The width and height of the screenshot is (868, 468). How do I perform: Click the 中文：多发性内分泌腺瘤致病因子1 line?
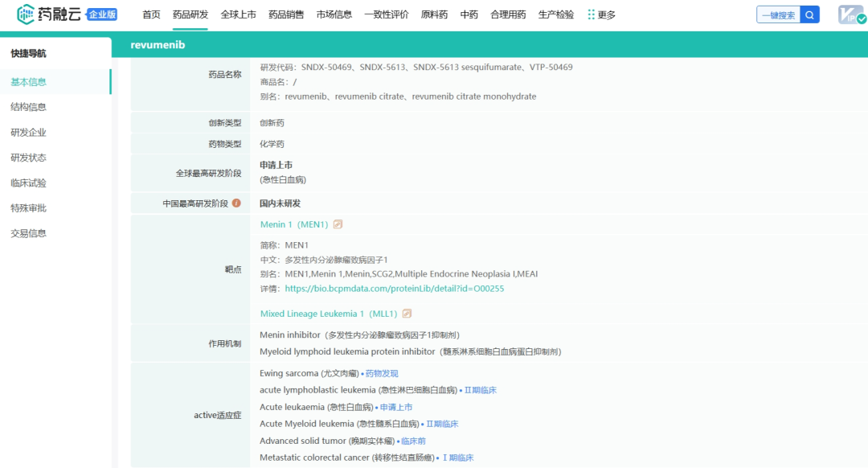324,260
